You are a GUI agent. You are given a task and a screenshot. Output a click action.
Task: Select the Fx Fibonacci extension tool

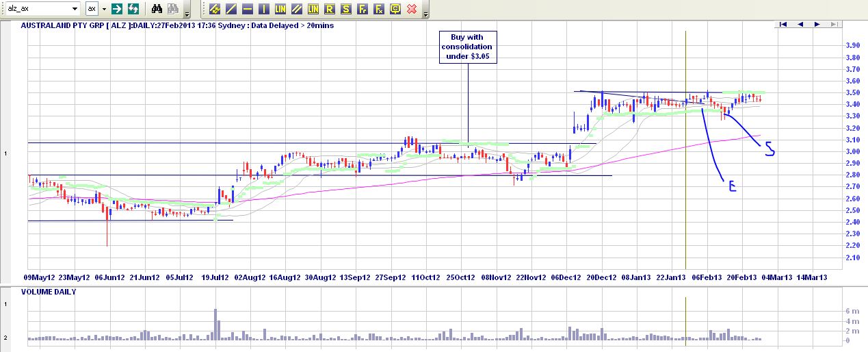379,9
